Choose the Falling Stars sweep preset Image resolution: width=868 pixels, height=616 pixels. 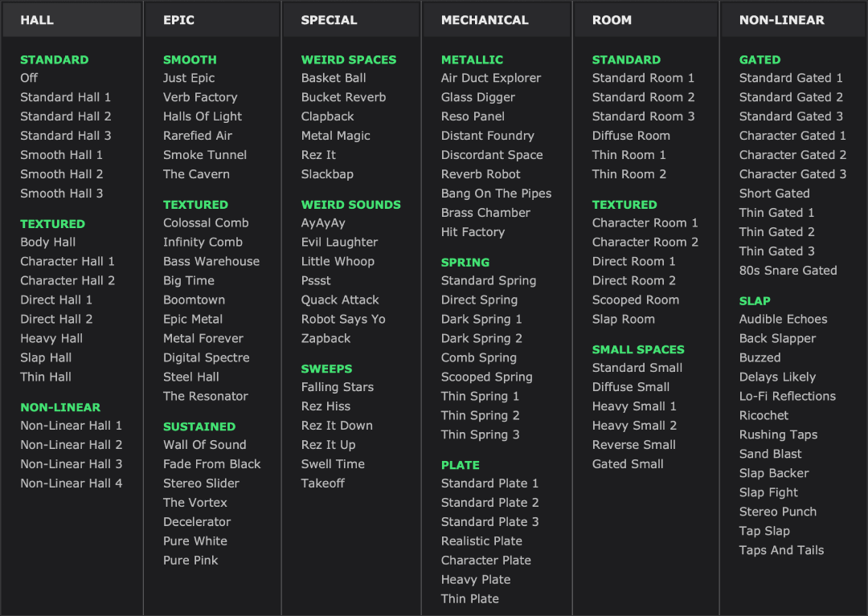pos(338,386)
